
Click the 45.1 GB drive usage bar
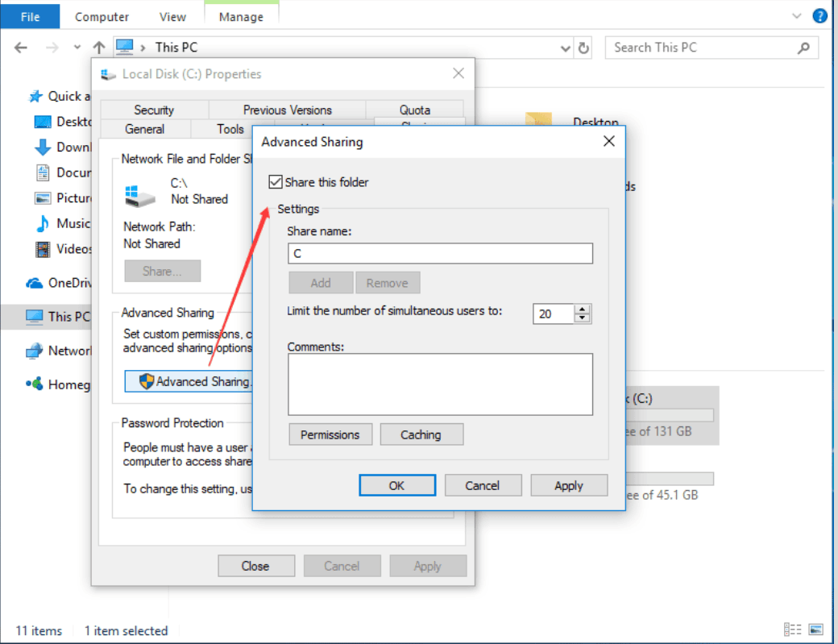[669, 478]
